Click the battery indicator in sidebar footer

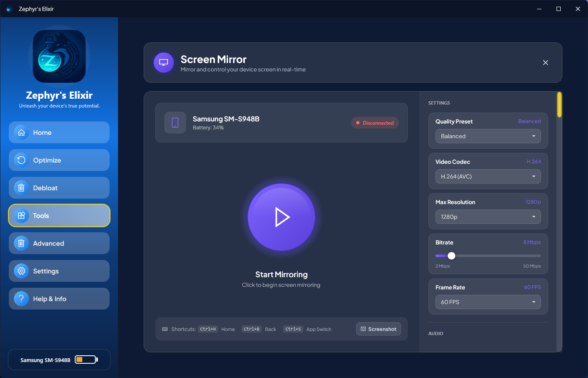click(x=86, y=360)
